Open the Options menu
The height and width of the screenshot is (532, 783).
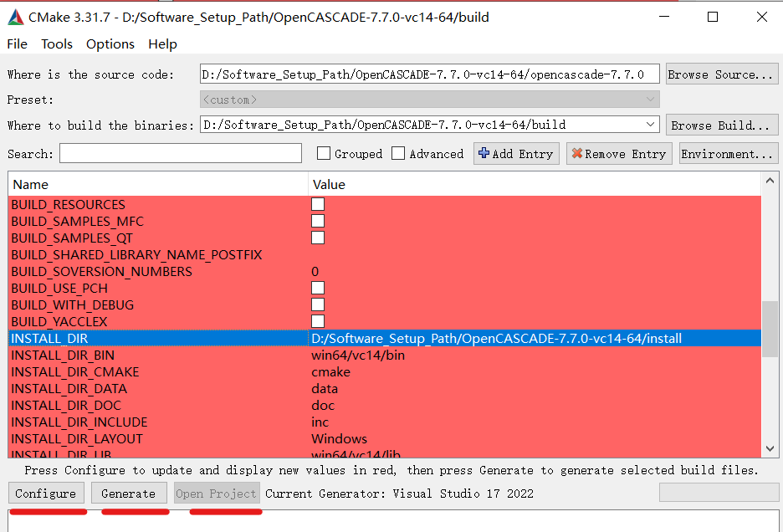pos(110,44)
